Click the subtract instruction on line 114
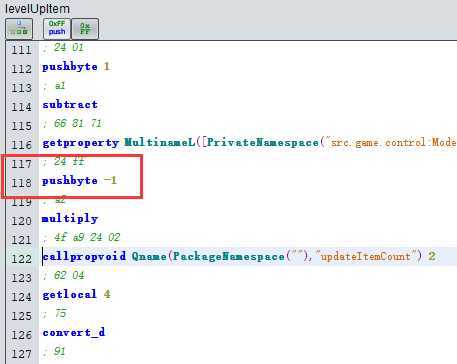This screenshot has width=457, height=364. 70,105
